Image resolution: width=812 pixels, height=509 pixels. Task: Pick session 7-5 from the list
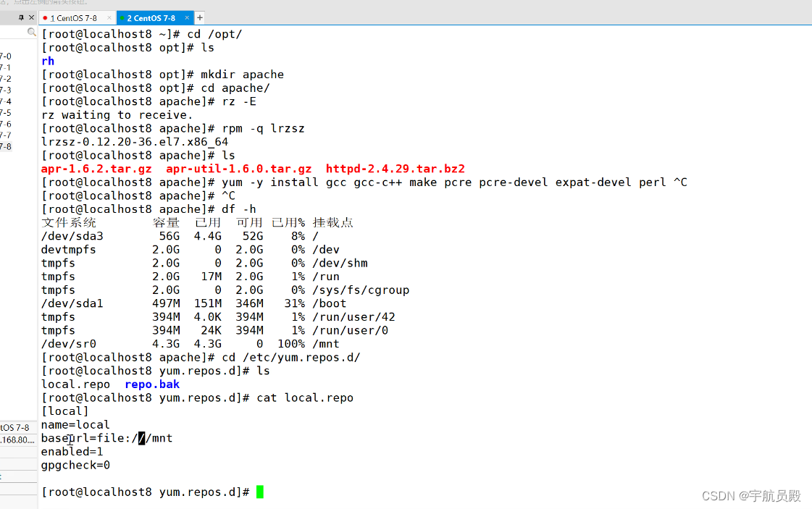[6, 113]
